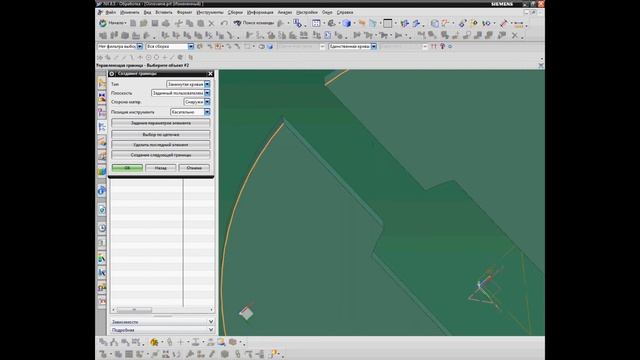Viewport: 640px width, 360px height.
Task: Click the Отмена button
Action: [x=194, y=168]
